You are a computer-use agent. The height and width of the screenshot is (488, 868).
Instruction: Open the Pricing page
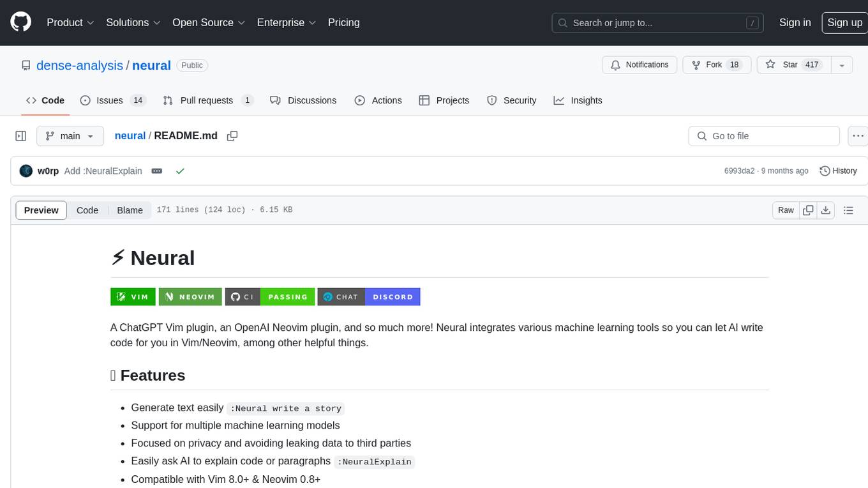(x=344, y=22)
